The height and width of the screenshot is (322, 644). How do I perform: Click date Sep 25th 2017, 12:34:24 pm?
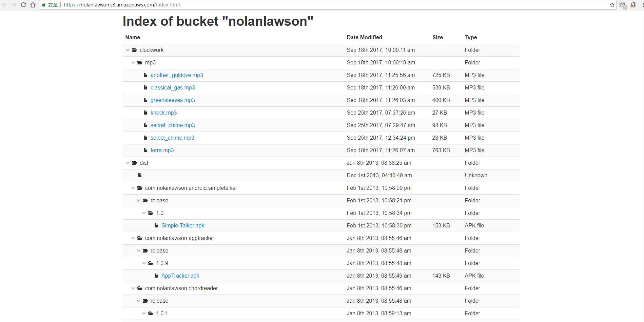click(x=381, y=138)
